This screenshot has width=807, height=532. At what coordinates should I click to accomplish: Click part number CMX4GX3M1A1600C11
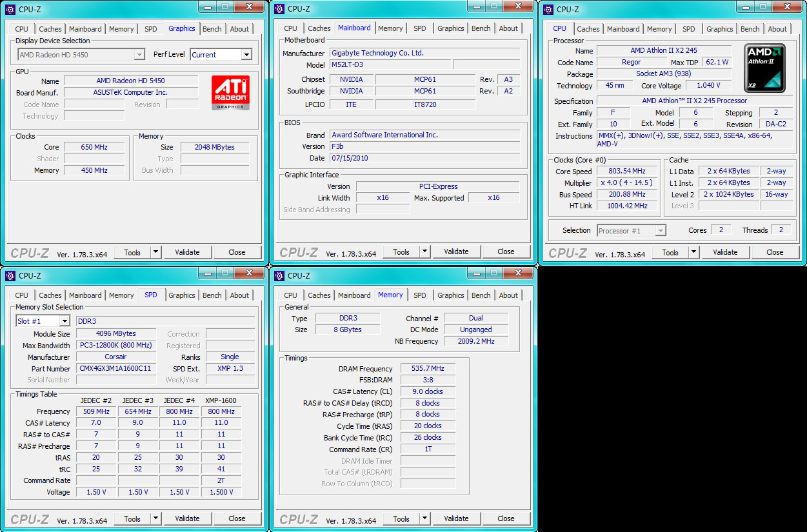tap(115, 369)
